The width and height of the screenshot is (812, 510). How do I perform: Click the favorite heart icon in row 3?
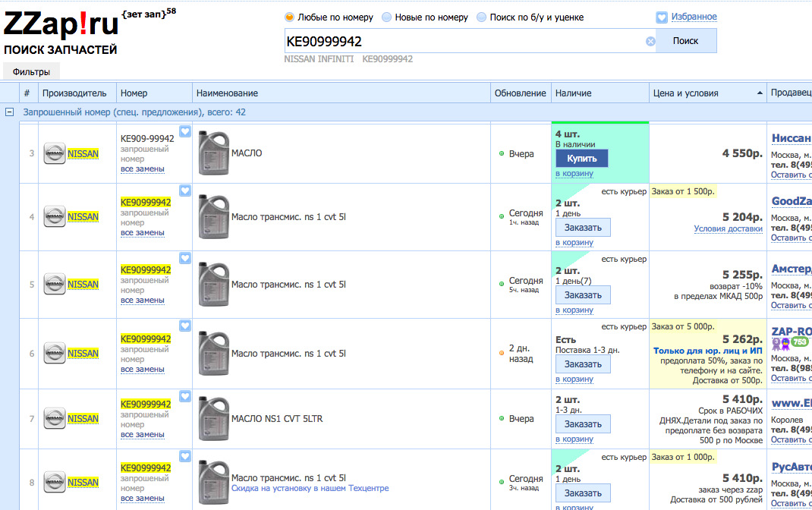185,131
